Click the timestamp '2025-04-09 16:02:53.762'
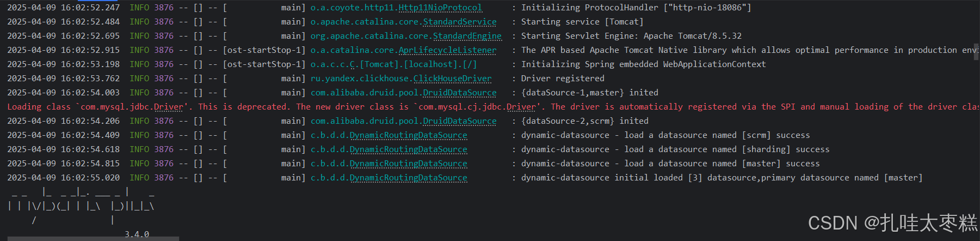Screen dimensions: 980x241 [x=63, y=79]
